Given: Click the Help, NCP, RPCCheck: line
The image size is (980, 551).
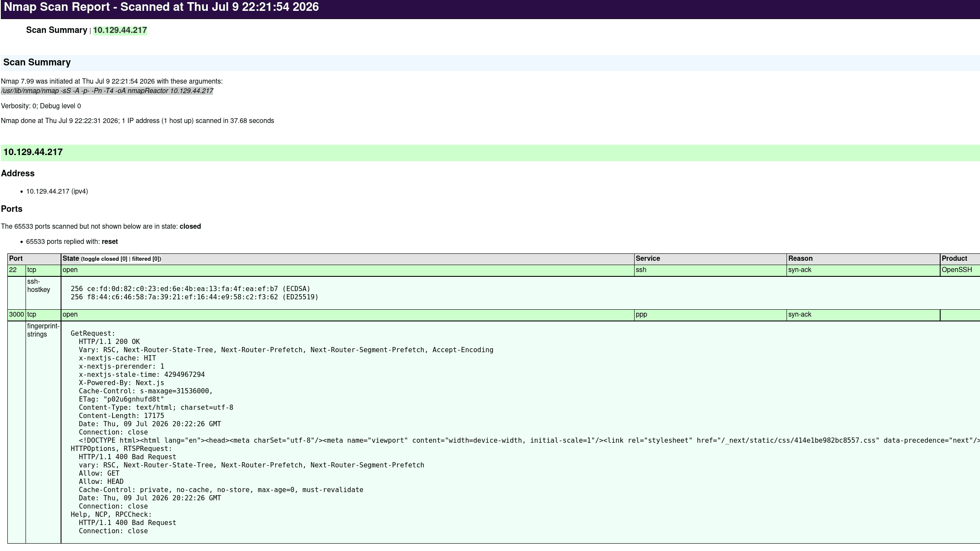Looking at the screenshot, I should click(x=111, y=515).
